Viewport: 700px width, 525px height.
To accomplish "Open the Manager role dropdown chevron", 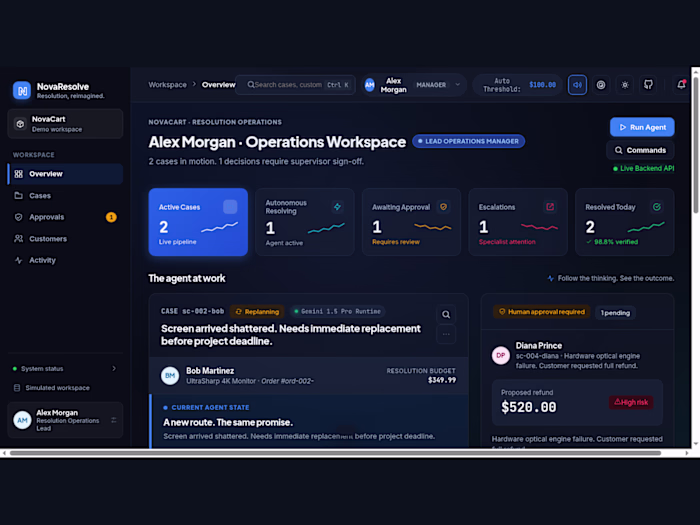I will pos(458,84).
